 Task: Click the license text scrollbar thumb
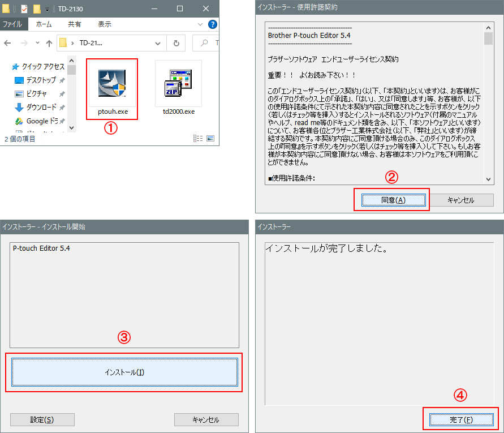[x=488, y=38]
